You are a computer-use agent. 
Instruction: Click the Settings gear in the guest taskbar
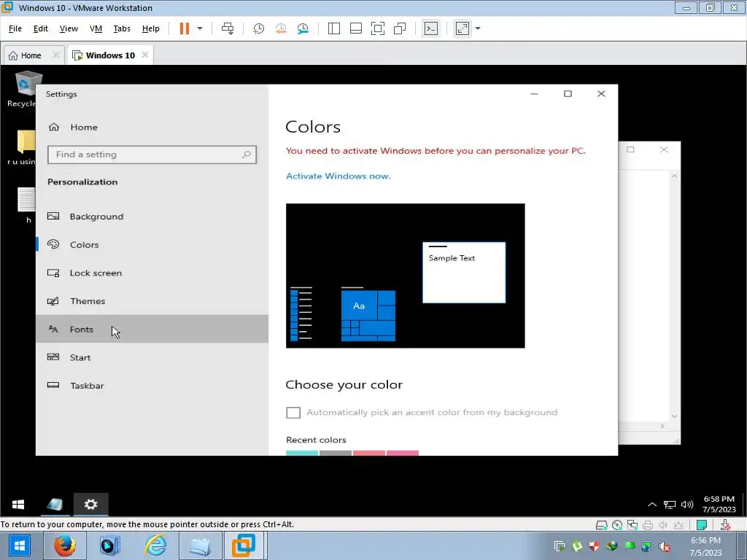90,505
